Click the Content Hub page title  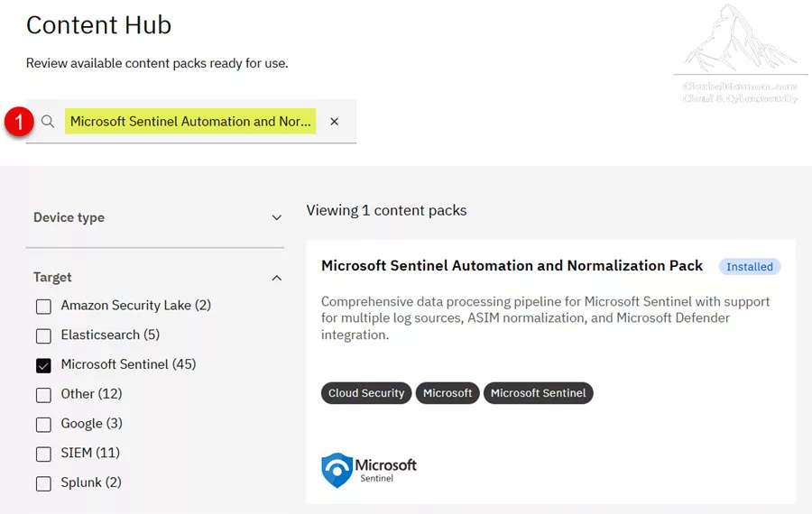[98, 25]
